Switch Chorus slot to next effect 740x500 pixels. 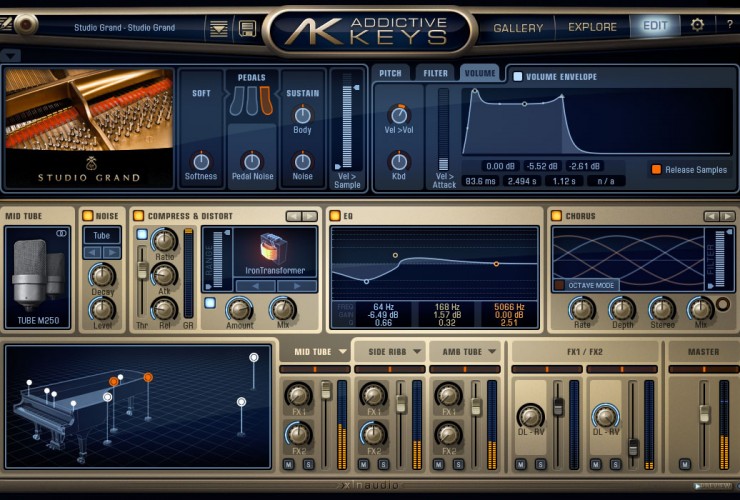pos(727,216)
